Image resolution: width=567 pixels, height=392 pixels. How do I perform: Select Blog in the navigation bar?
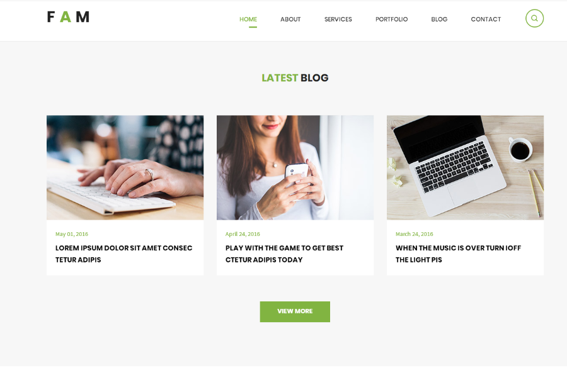click(439, 19)
